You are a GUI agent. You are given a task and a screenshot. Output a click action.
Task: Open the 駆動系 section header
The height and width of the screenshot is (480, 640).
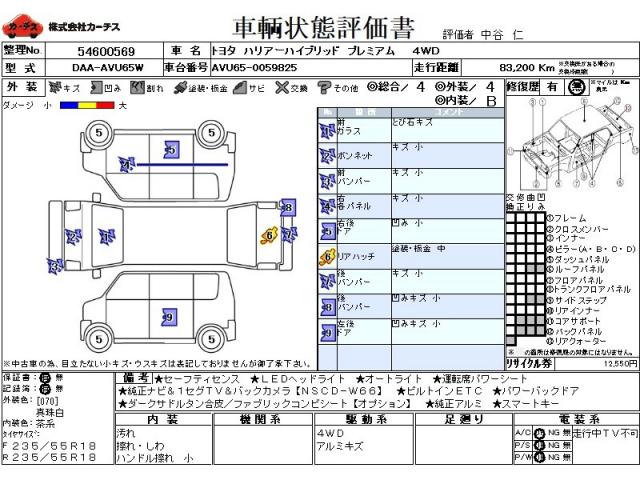point(364,419)
